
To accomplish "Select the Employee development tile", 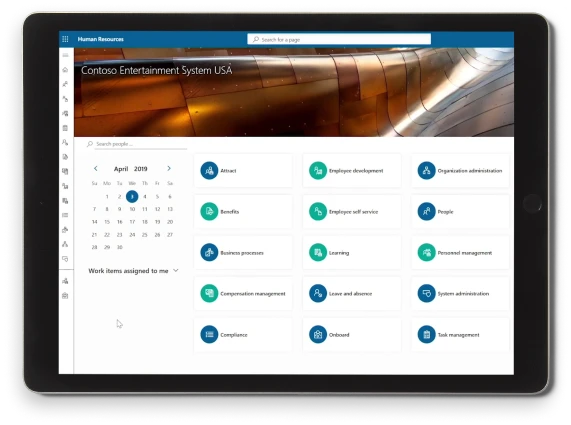I will point(352,170).
